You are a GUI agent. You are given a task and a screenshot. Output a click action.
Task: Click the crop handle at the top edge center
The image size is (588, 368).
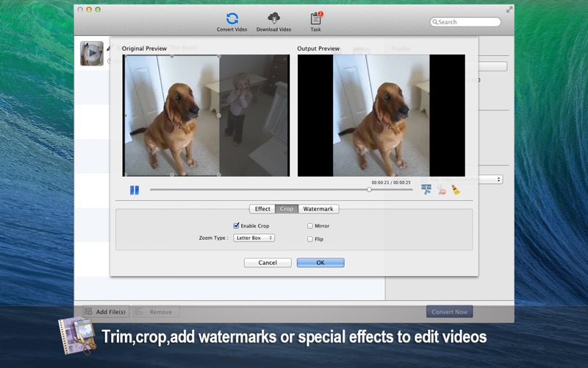click(172, 57)
